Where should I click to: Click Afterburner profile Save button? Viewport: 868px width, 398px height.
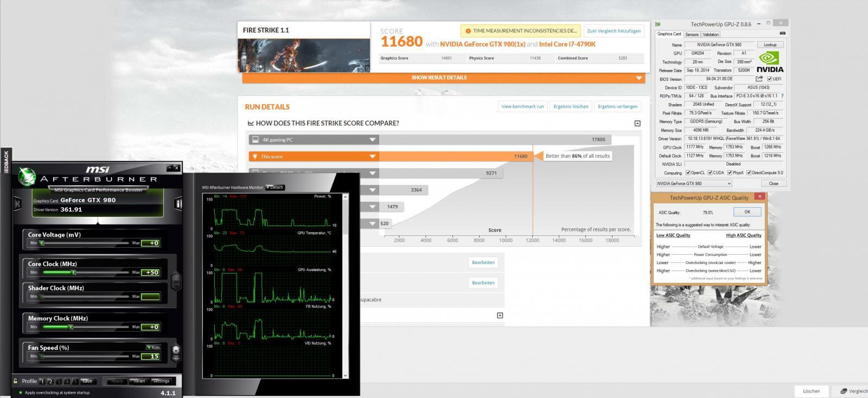[x=87, y=381]
